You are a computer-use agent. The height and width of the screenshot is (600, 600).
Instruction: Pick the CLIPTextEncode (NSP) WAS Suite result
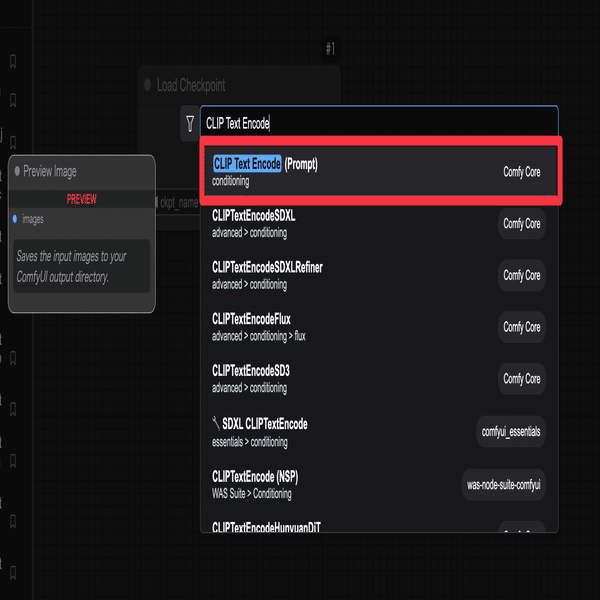(x=379, y=485)
